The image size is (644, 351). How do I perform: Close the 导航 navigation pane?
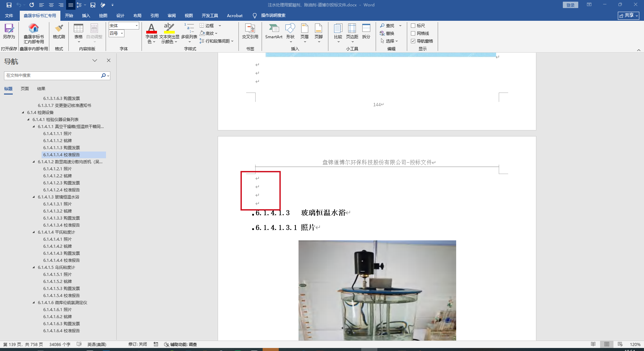(109, 60)
